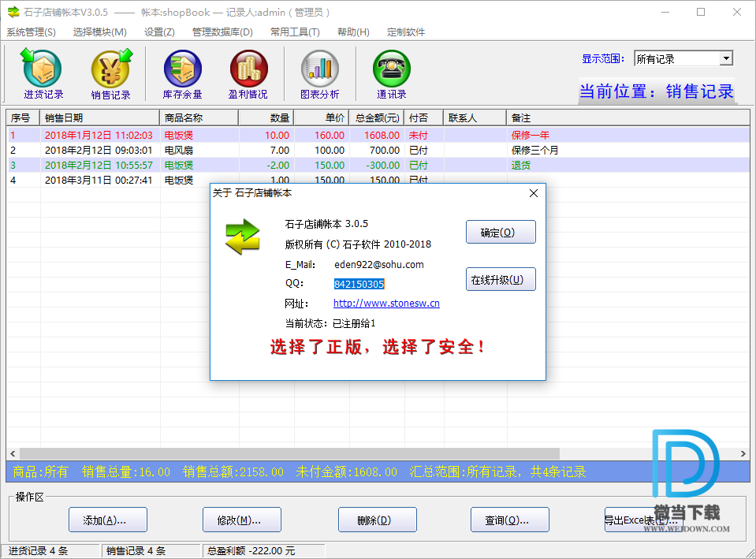Sort by the 商品名称 column header
Viewport: 756px width, 559px height.
(x=199, y=117)
